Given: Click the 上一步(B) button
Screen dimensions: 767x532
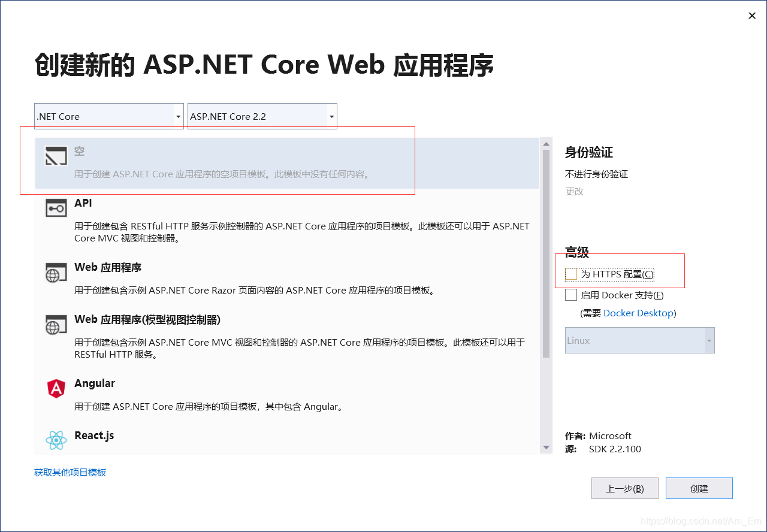Looking at the screenshot, I should [625, 488].
